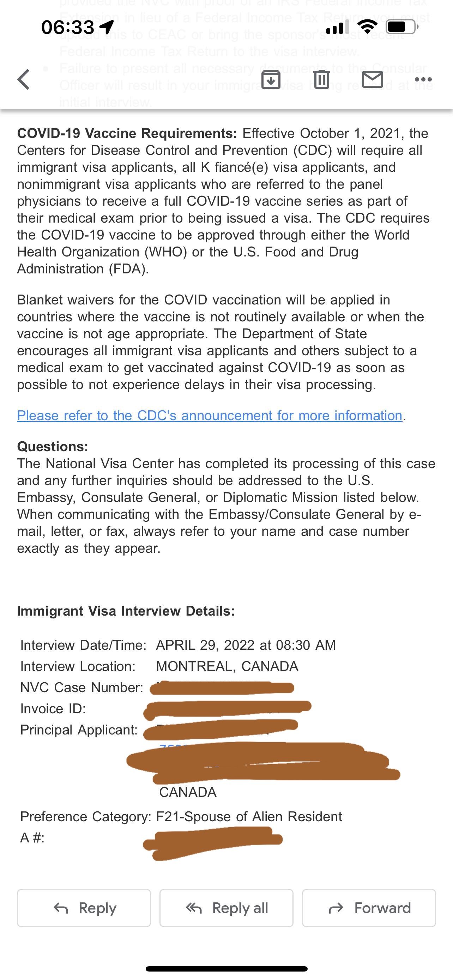Mark email as unread via envelope icon
This screenshot has width=453, height=980.
(372, 80)
